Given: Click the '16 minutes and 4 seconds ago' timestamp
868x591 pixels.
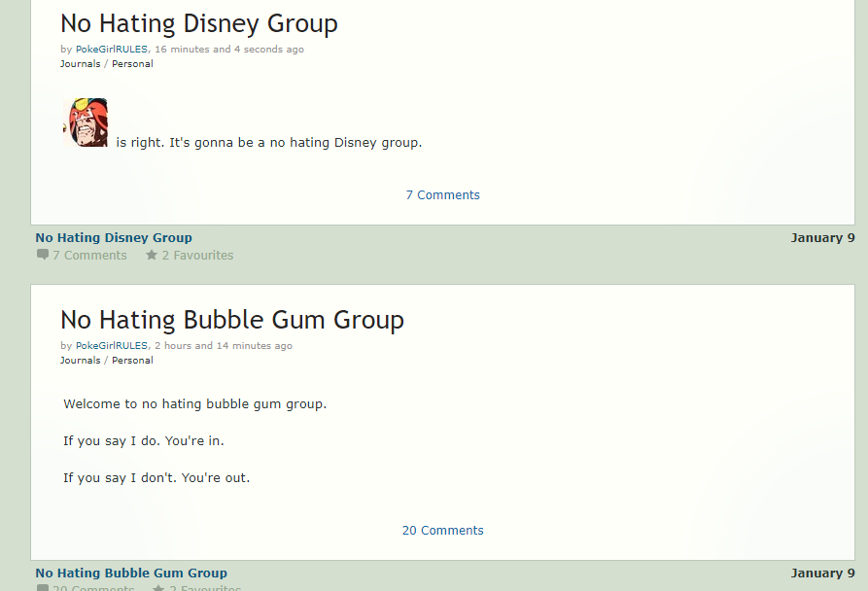Looking at the screenshot, I should [x=229, y=50].
